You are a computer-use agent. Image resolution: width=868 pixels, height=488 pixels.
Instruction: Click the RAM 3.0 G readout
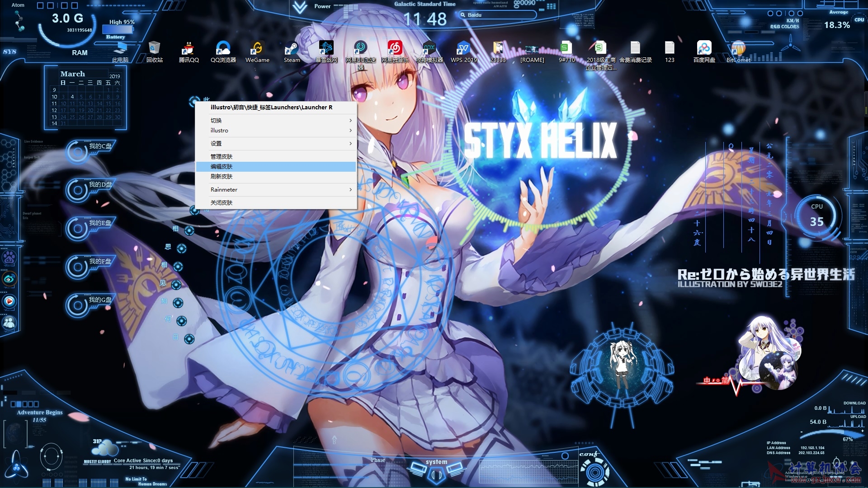coord(67,19)
